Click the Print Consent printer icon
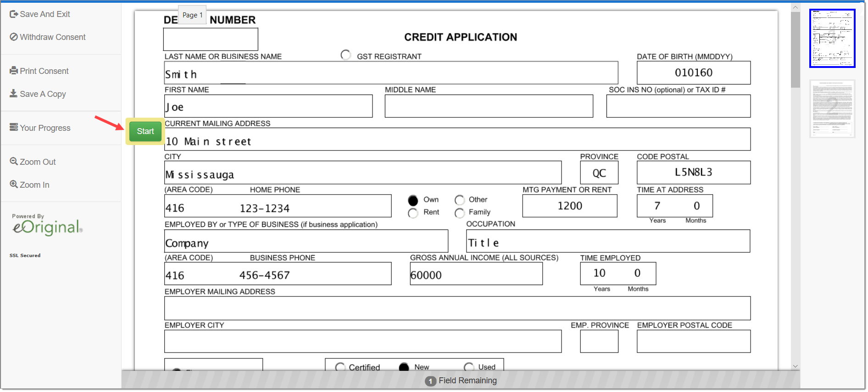Viewport: 868px width, 392px height. [14, 71]
